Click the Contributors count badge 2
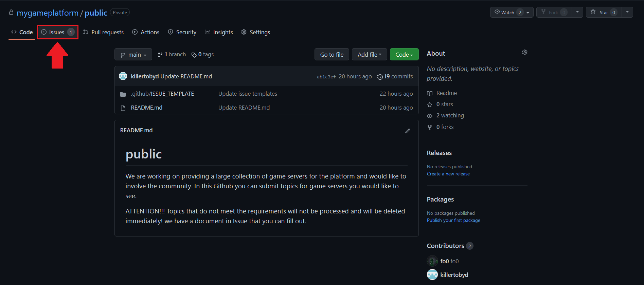Viewport: 644px width, 285px height. (470, 246)
